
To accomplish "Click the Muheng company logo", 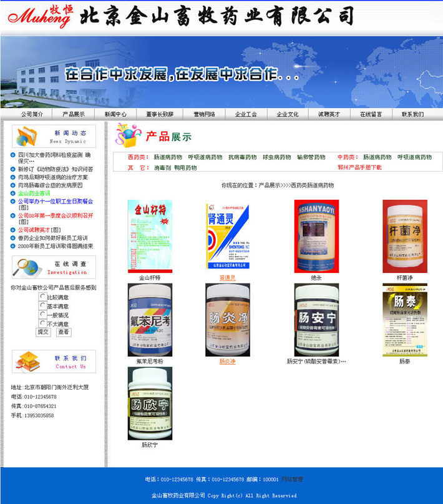I will click(x=41, y=16).
